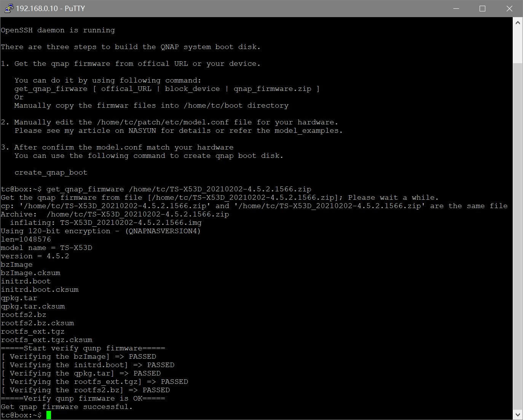Click the 'Archive:' zip path line
The image size is (523, 420).
click(115, 214)
